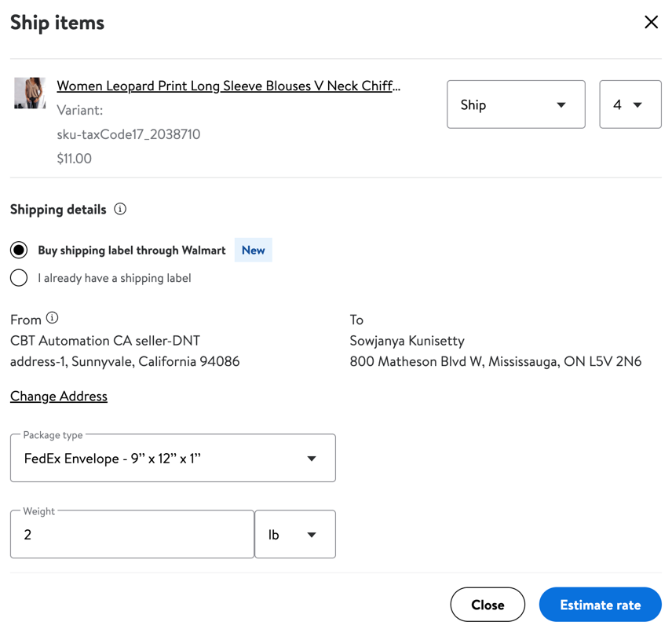Click the Ship dropdown arrow icon

(x=561, y=105)
